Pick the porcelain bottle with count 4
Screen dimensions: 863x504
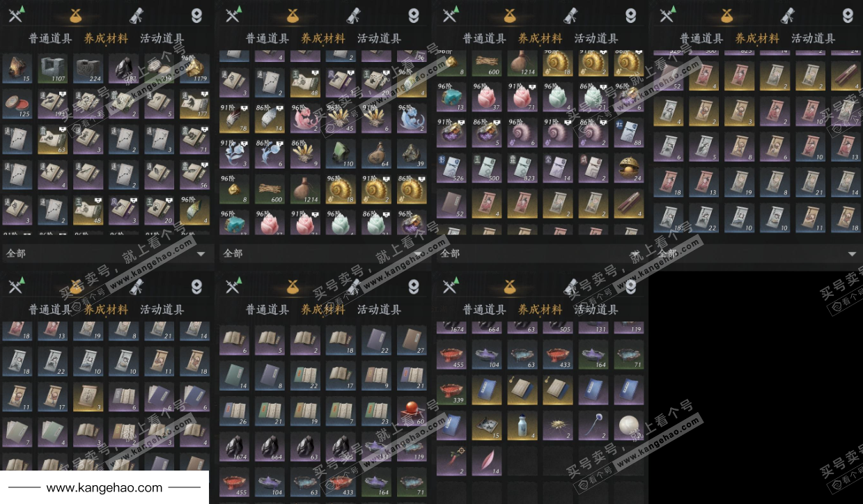[522, 425]
